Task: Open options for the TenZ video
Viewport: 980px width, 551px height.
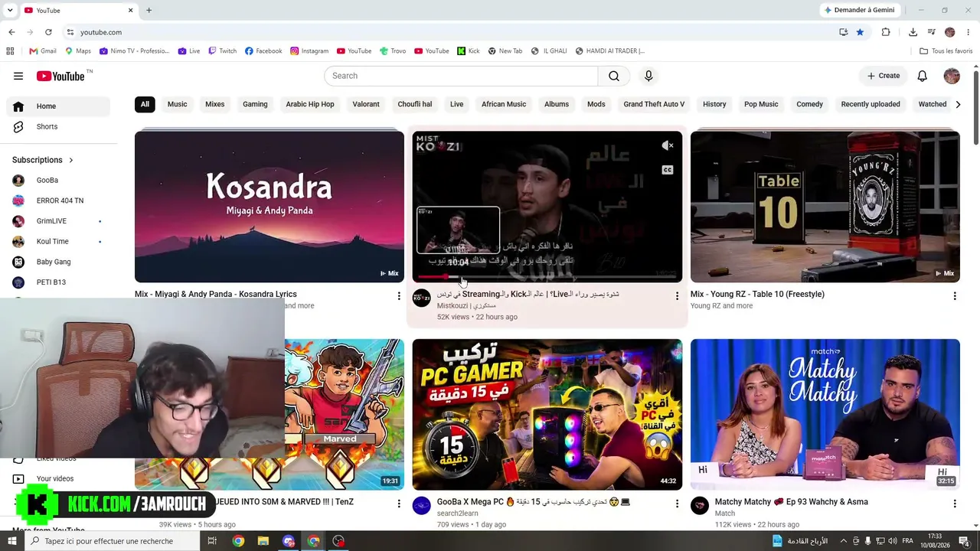Action: point(398,504)
